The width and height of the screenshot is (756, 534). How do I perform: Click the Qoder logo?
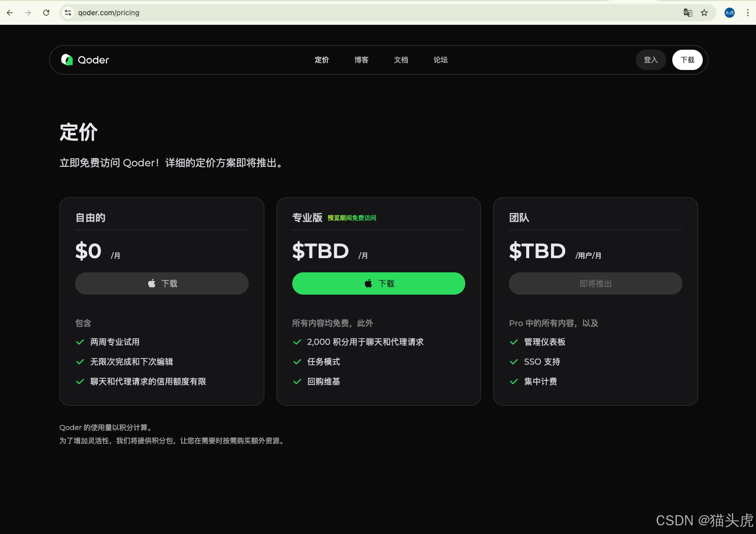pos(85,60)
